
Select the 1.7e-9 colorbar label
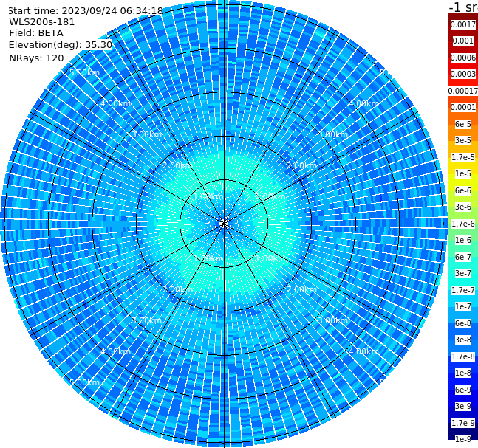463,423
